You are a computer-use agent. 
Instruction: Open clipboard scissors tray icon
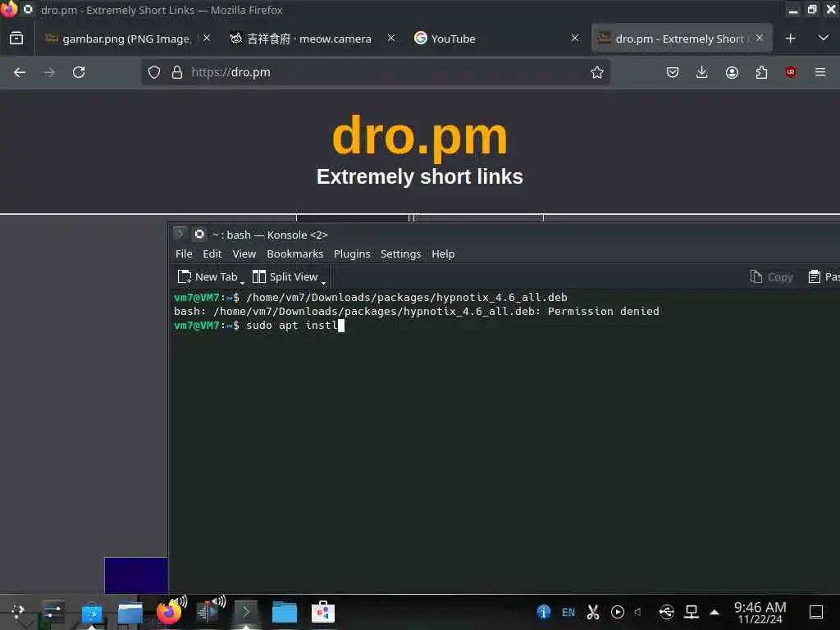click(x=593, y=612)
